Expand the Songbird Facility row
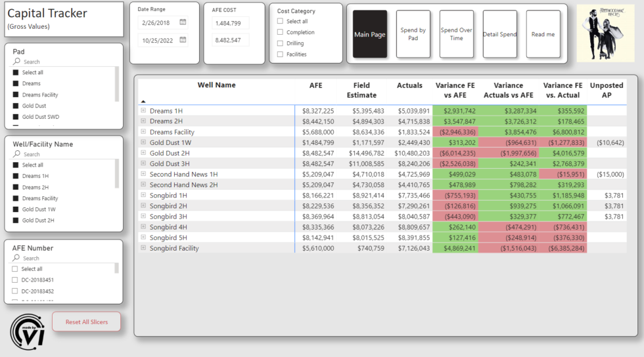This screenshot has height=357, width=644. (x=143, y=248)
